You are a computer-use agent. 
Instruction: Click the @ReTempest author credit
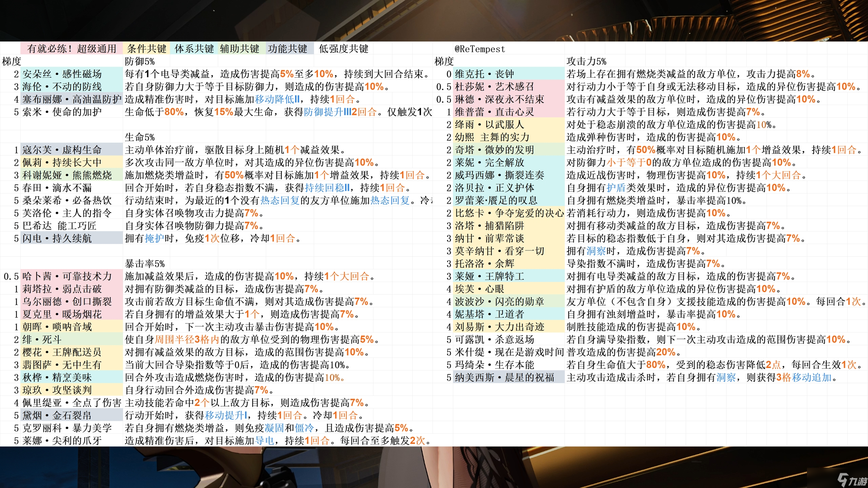point(479,49)
